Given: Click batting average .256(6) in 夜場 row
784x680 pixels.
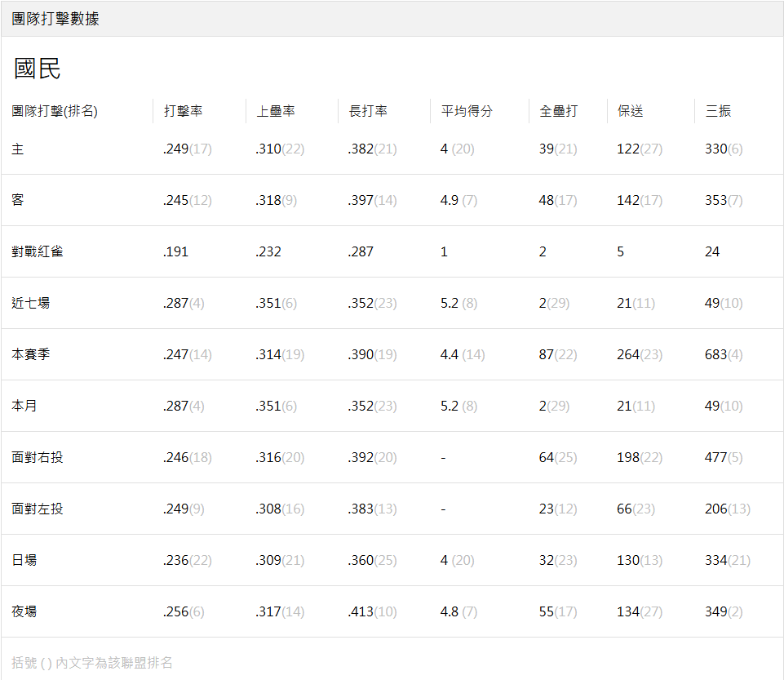Looking at the screenshot, I should 184,612.
